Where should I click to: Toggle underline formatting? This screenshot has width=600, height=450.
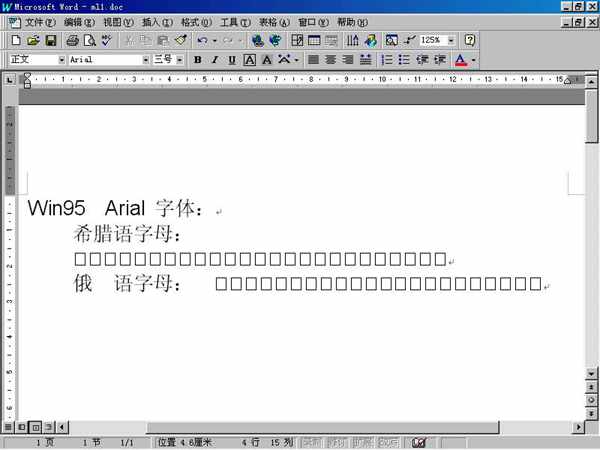click(232, 60)
